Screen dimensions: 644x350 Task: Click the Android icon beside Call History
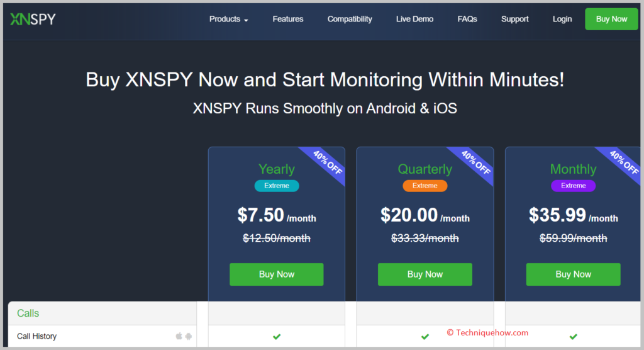coord(189,336)
